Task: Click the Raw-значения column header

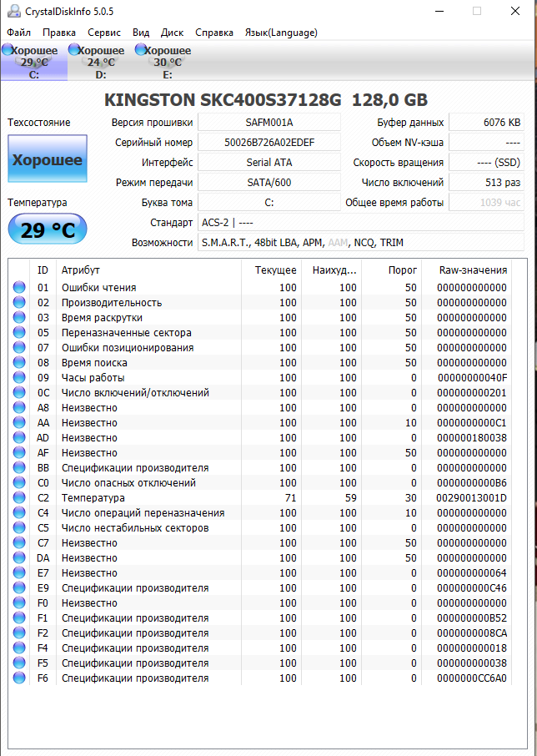Action: pos(466,270)
